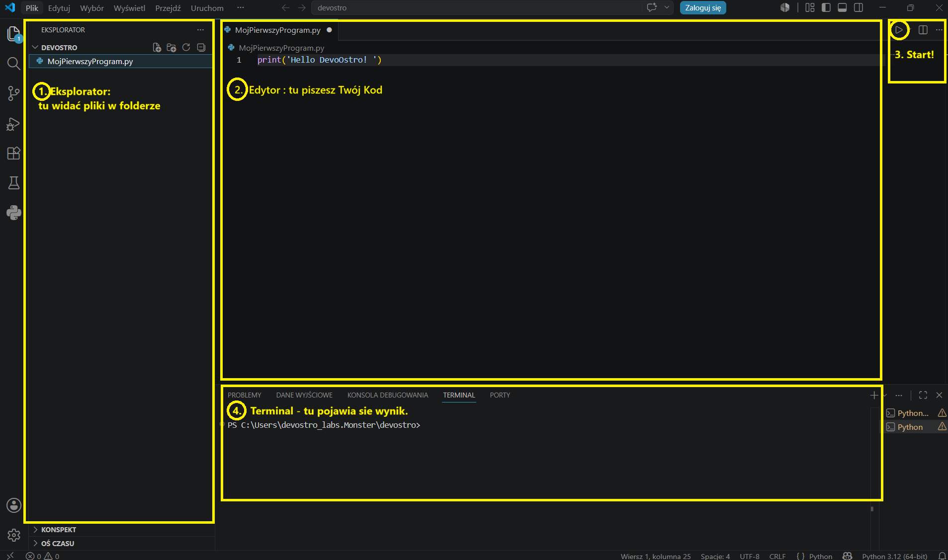Select the Python... terminal instance
Image resolution: width=948 pixels, height=560 pixels.
coord(916,413)
